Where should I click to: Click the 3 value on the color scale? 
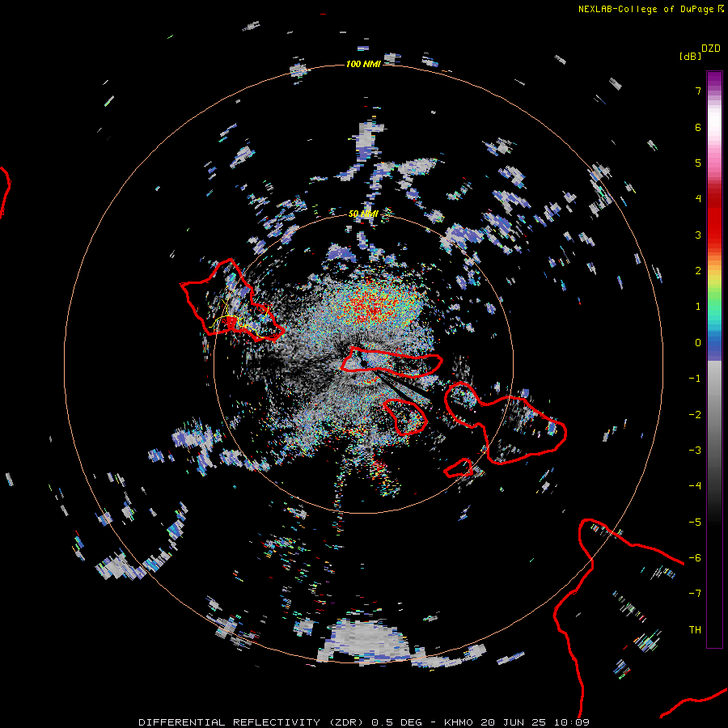pyautogui.click(x=698, y=235)
